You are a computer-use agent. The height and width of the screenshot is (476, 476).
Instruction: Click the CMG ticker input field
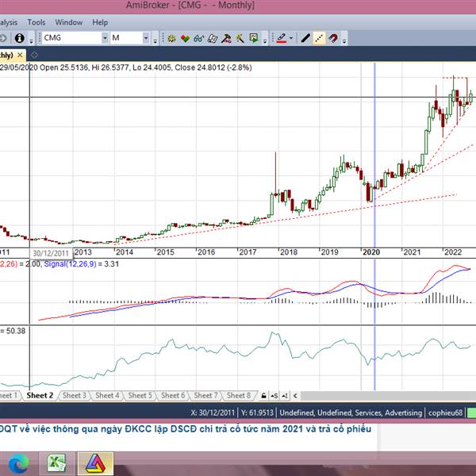[x=71, y=38]
